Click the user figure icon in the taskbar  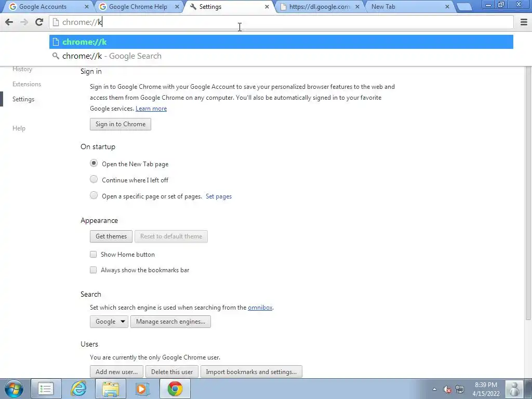[x=514, y=389]
